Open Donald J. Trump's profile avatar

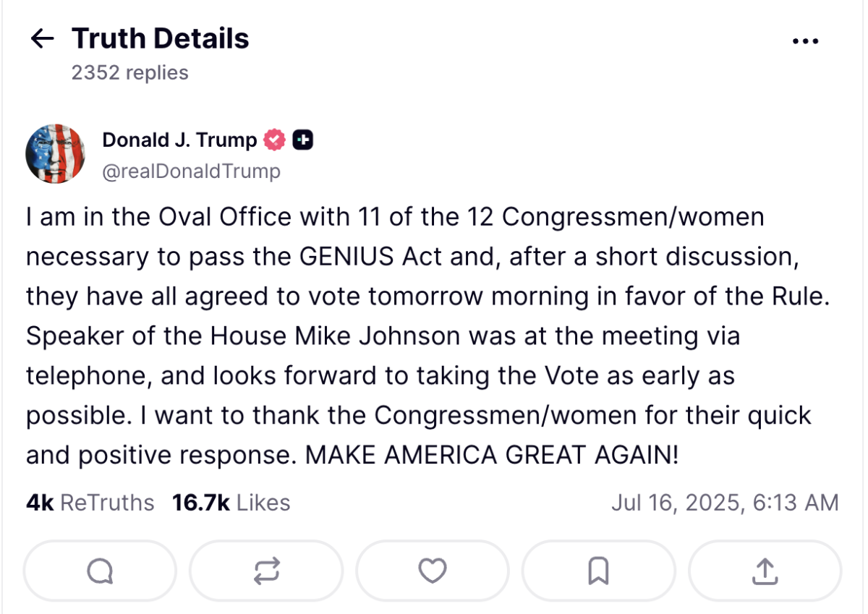point(55,153)
